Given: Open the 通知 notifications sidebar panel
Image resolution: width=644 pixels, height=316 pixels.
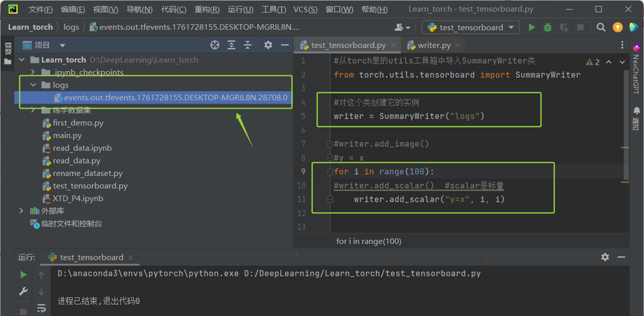Looking at the screenshot, I should tap(636, 118).
